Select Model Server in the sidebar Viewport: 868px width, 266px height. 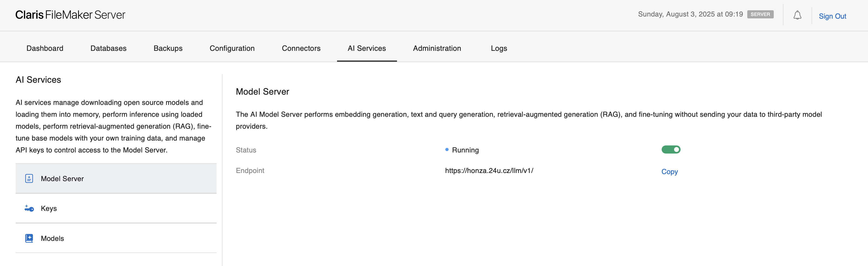click(116, 178)
